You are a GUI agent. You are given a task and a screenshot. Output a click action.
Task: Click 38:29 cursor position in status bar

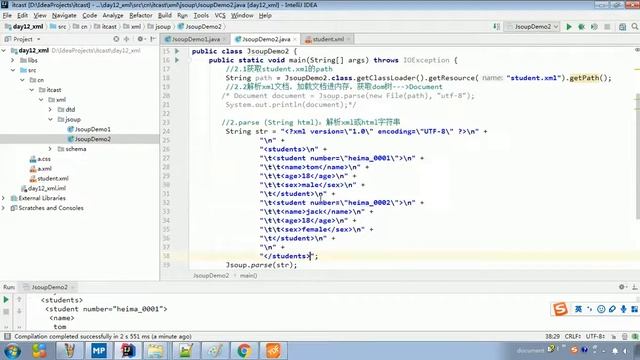coord(552,336)
